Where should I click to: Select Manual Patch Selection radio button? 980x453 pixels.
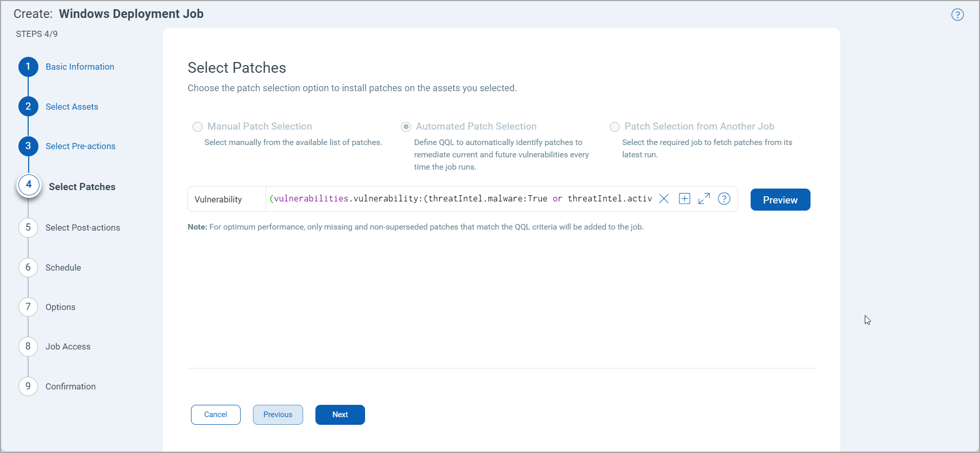pyautogui.click(x=198, y=127)
